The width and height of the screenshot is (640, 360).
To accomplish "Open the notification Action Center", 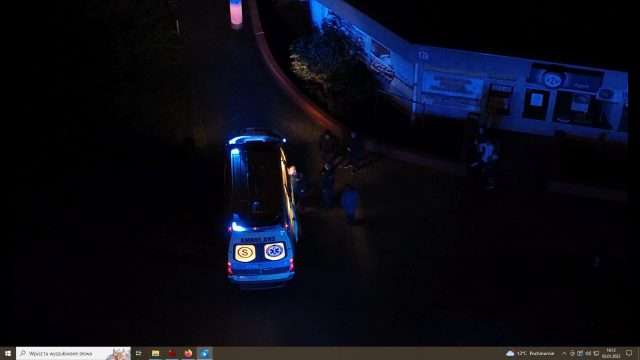I will (x=629, y=353).
